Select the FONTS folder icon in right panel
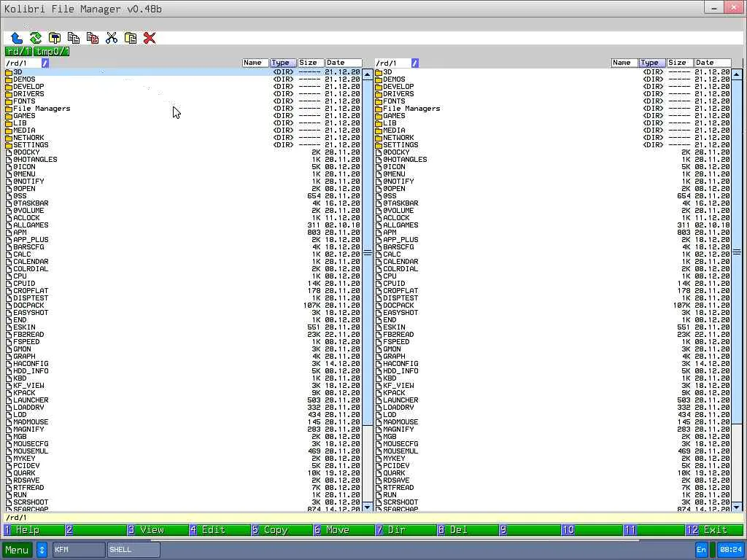The image size is (747, 560). coord(379,101)
